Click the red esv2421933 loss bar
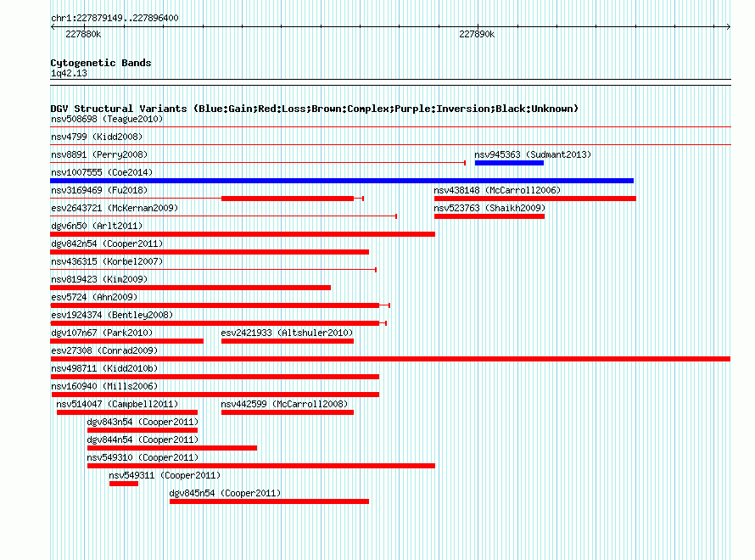The height and width of the screenshot is (560, 755). [288, 341]
